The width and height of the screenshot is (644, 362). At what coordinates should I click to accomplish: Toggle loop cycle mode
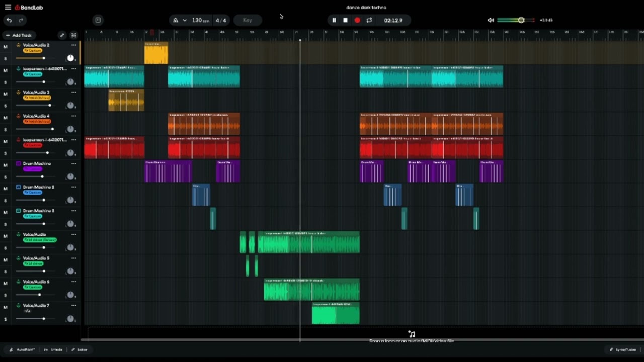pyautogui.click(x=369, y=20)
